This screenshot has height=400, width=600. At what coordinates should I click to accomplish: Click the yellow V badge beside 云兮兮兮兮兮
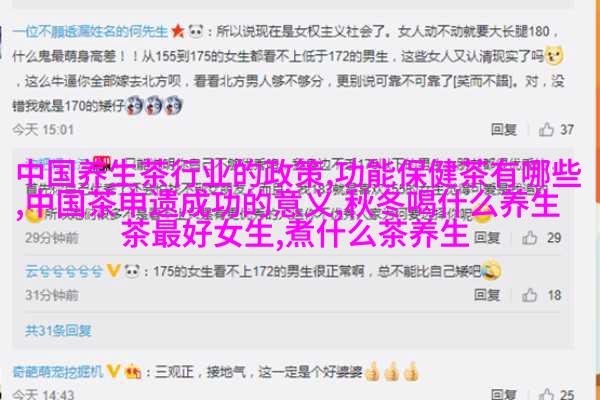pos(113,271)
